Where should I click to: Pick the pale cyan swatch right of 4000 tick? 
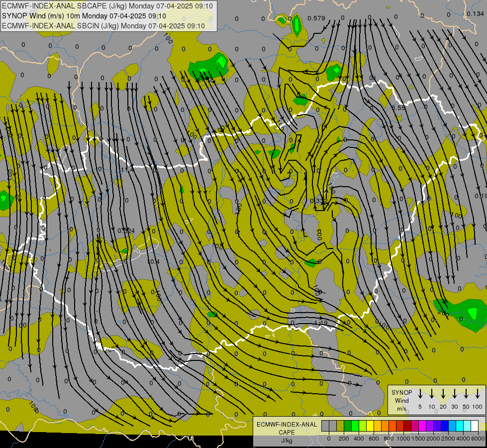(x=467, y=426)
